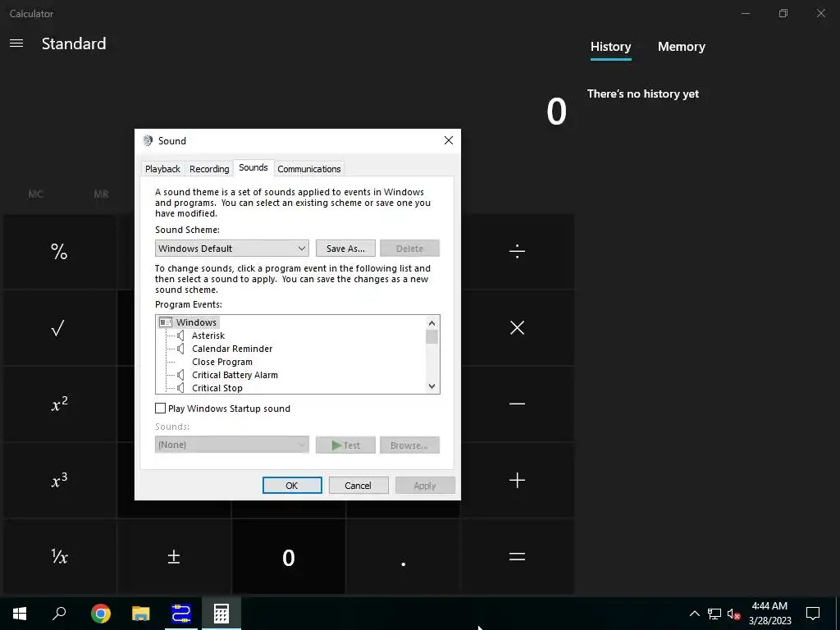Image resolution: width=840 pixels, height=630 pixels.
Task: Select the Asterisk program event
Action: point(208,336)
